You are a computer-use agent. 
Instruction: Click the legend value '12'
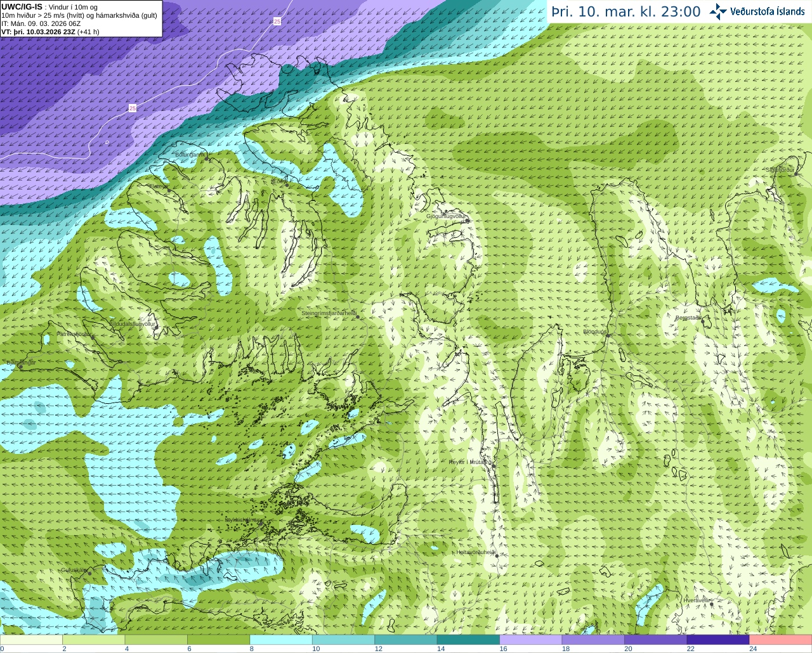[378, 649]
